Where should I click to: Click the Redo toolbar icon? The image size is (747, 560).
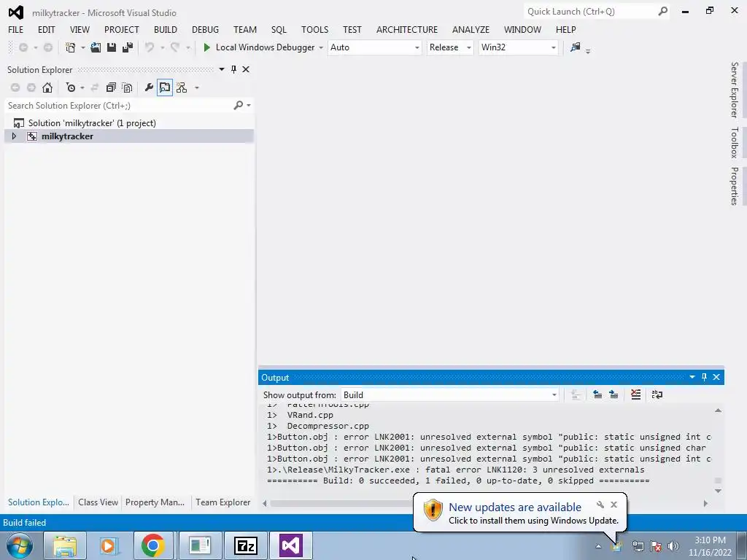point(175,47)
